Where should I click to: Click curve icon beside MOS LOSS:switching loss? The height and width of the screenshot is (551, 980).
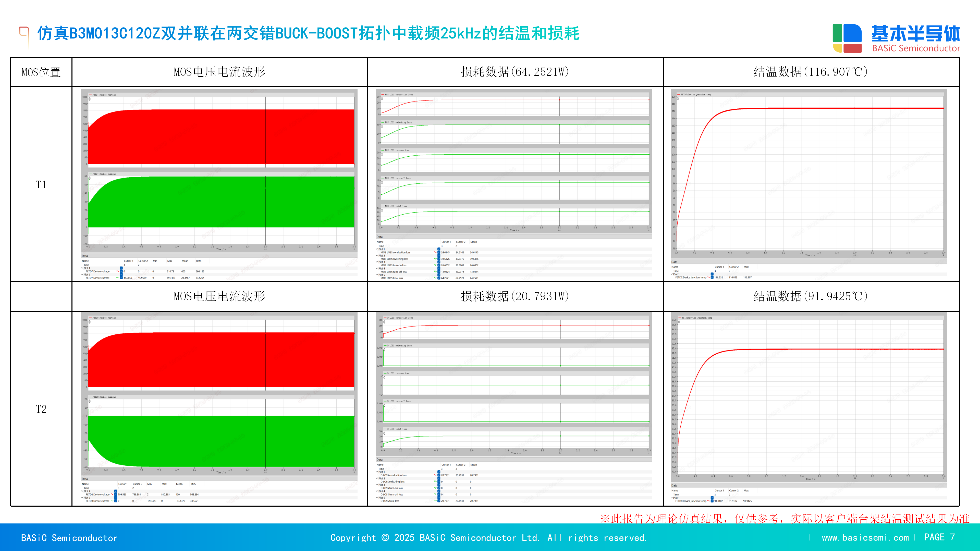pos(435,259)
